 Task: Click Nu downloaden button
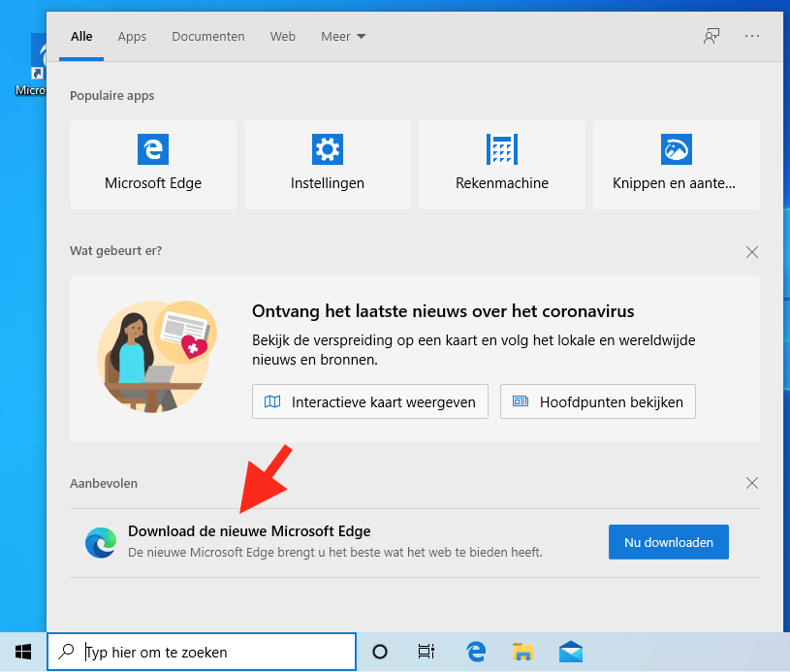(x=668, y=542)
